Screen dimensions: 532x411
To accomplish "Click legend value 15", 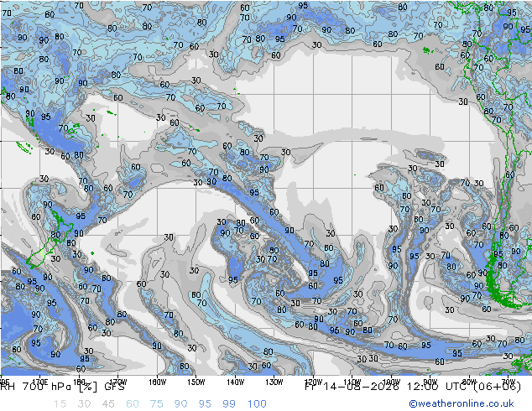I will 60,404.
